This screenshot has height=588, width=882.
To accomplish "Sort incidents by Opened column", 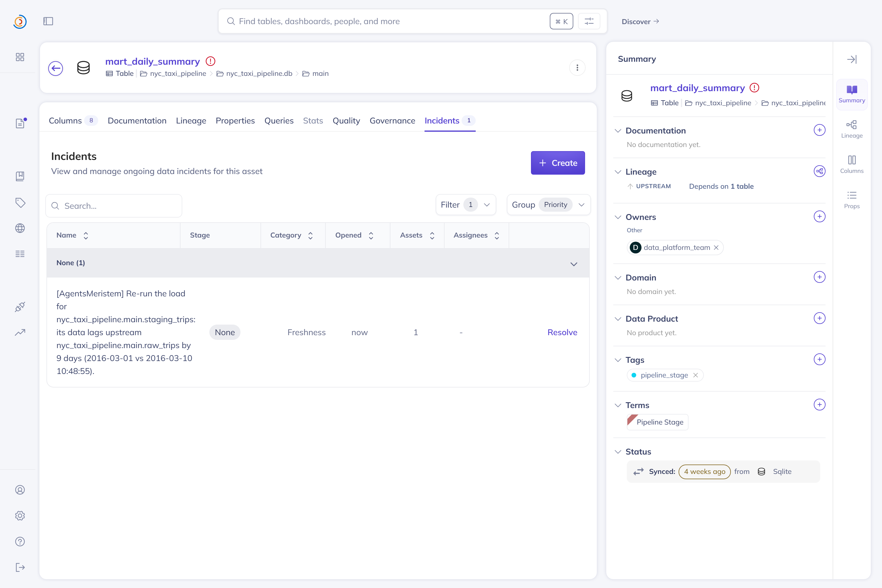I will point(371,235).
